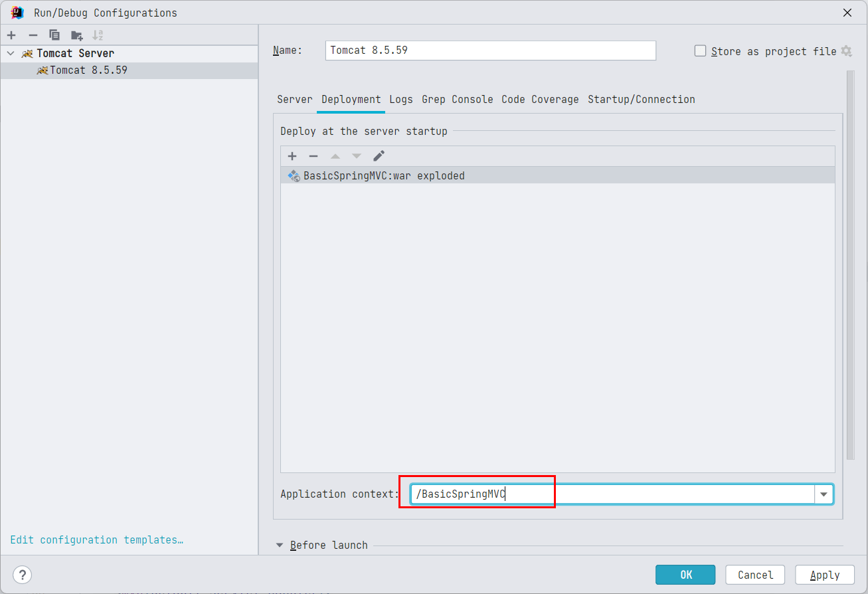Select the Deployment tab
This screenshot has height=594, width=868.
[351, 100]
